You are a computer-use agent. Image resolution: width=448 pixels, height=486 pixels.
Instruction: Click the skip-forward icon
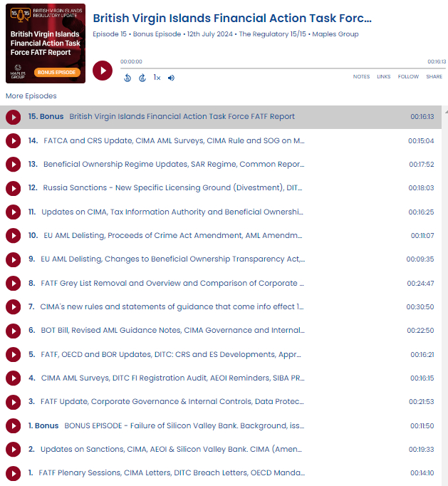coord(142,78)
